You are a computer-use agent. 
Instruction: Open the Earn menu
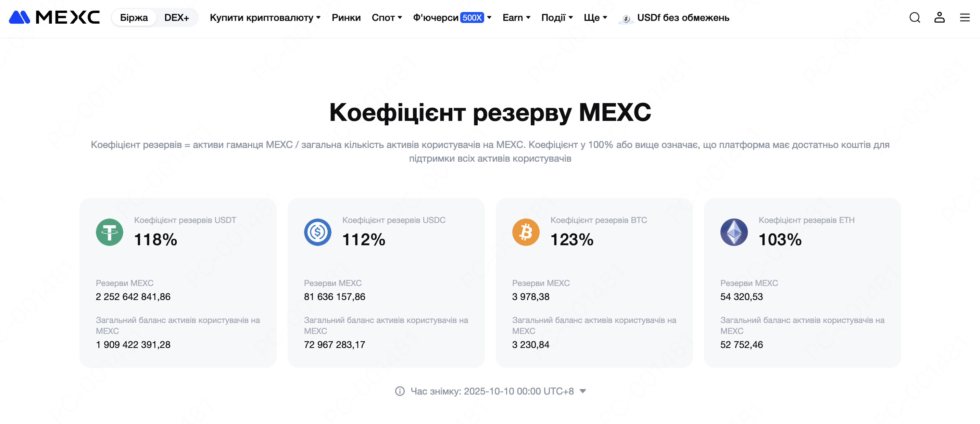click(x=516, y=17)
